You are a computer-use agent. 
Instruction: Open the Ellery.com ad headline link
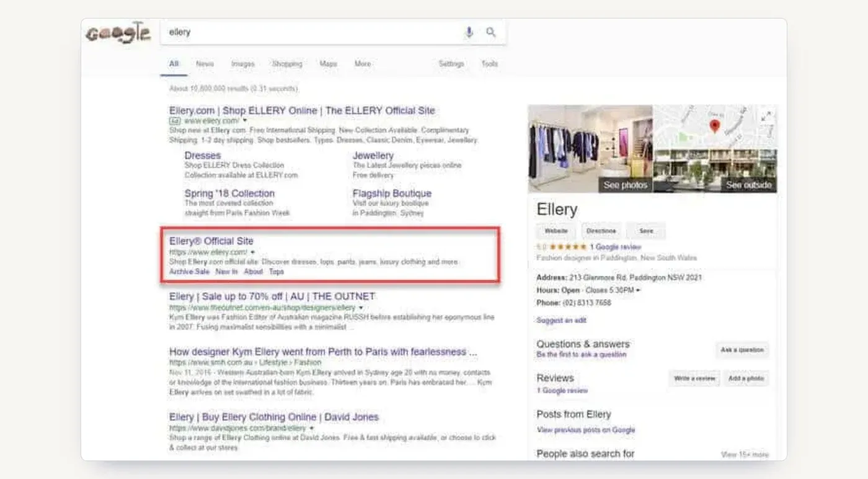[x=302, y=110]
